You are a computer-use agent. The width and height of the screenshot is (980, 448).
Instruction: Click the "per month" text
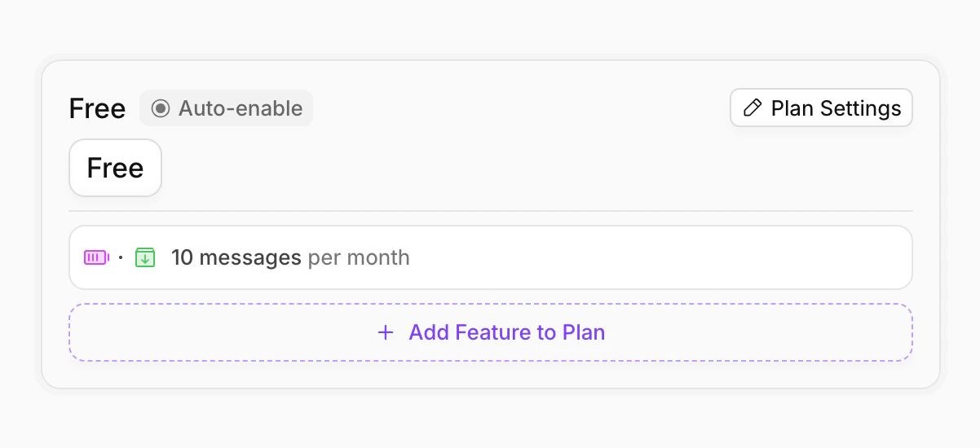click(359, 257)
